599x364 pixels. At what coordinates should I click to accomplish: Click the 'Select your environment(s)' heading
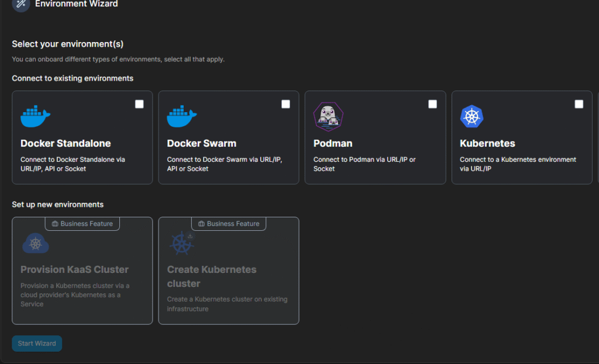point(68,44)
